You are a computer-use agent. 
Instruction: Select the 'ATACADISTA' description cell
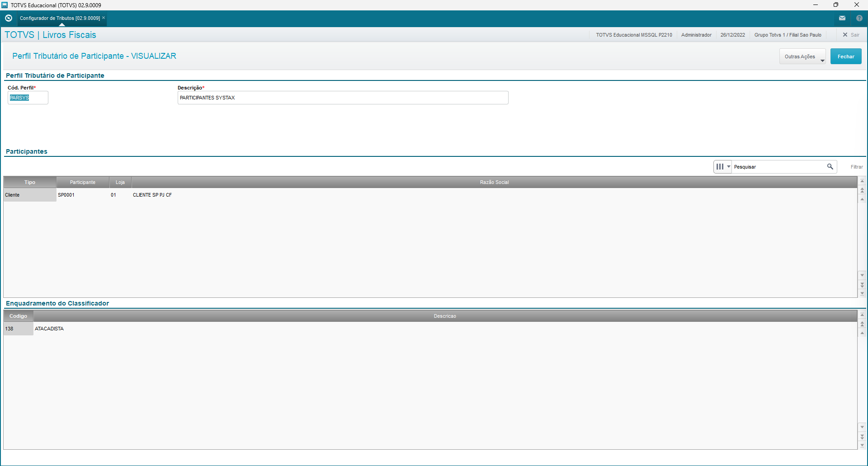[x=445, y=329]
